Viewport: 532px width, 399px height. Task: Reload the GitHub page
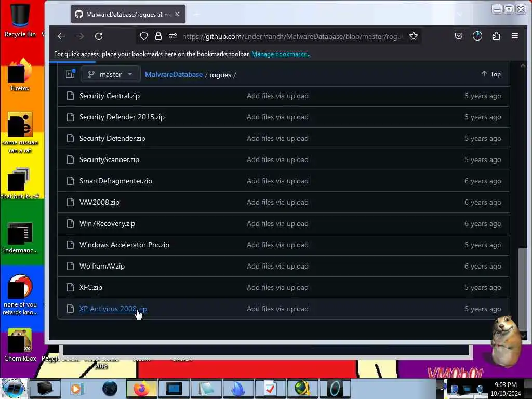click(x=99, y=36)
